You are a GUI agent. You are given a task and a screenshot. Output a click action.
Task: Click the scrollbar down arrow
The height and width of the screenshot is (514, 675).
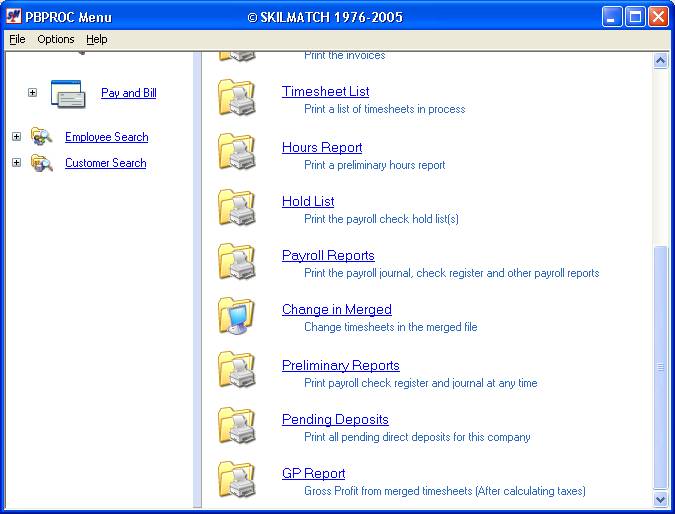660,499
